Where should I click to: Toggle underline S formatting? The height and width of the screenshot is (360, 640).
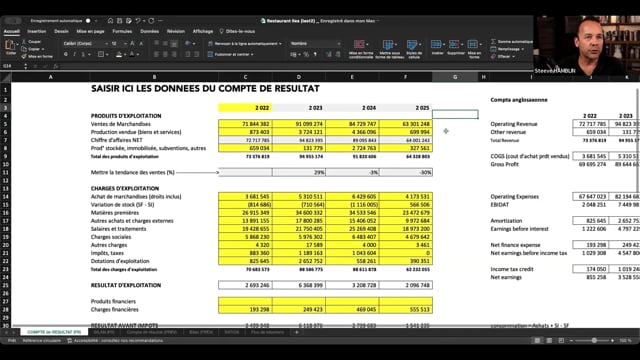point(83,54)
